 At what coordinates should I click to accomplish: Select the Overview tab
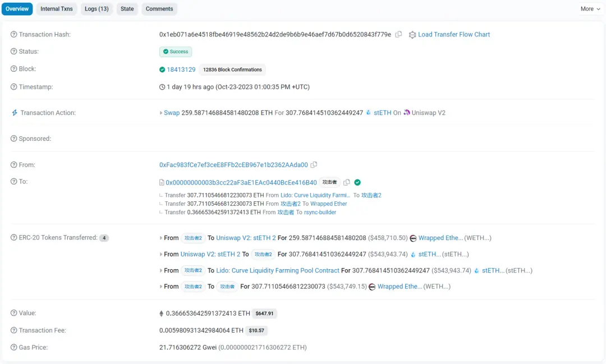[17, 9]
